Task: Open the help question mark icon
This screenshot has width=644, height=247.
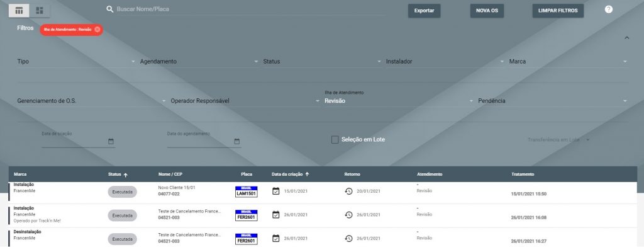Action: (609, 9)
